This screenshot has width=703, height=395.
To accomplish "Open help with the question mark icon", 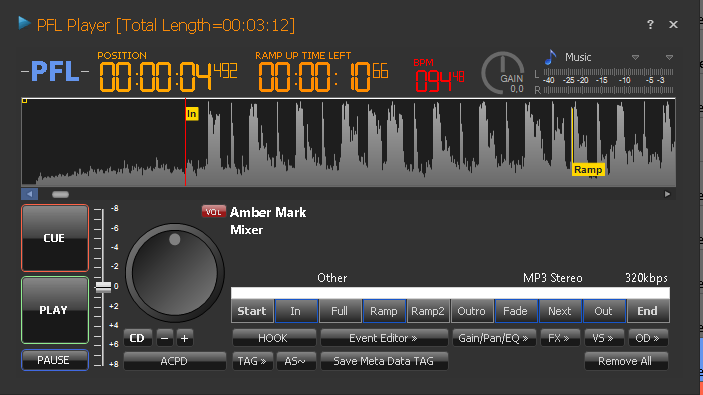I will pyautogui.click(x=650, y=25).
